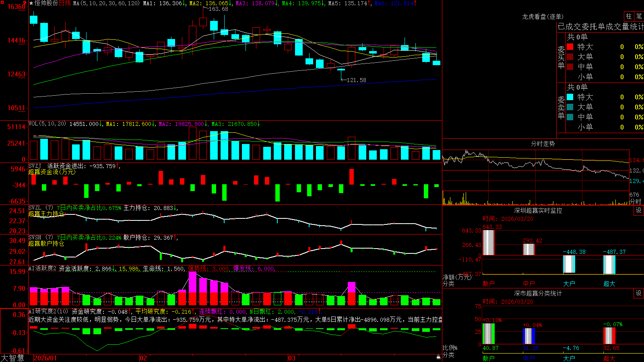Click the 日线 period label
This screenshot has width=644, height=362.
65,3
